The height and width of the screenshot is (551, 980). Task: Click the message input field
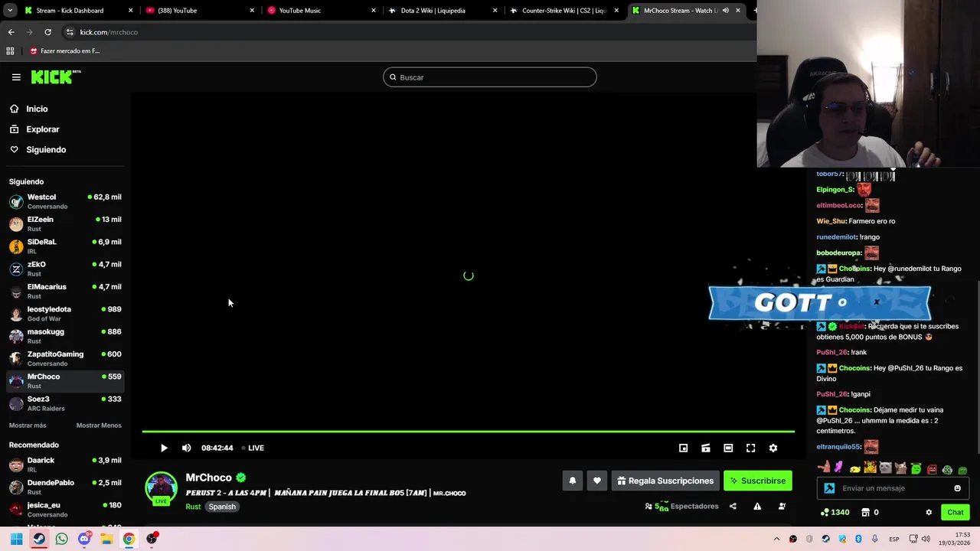893,488
